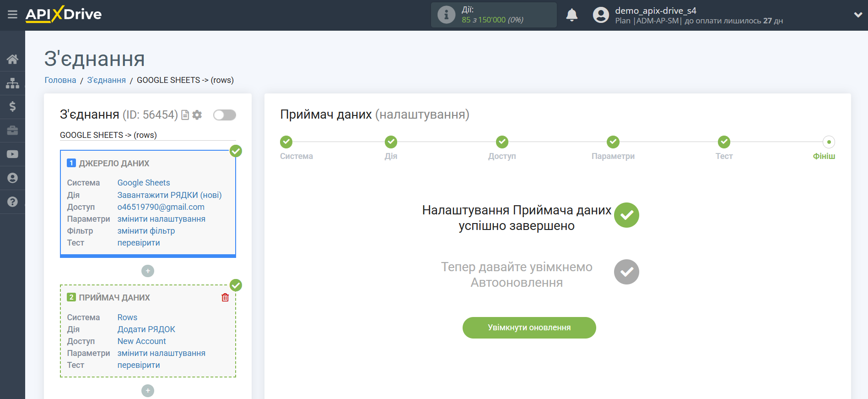Go to Параметри step
The image size is (868, 399).
click(613, 142)
